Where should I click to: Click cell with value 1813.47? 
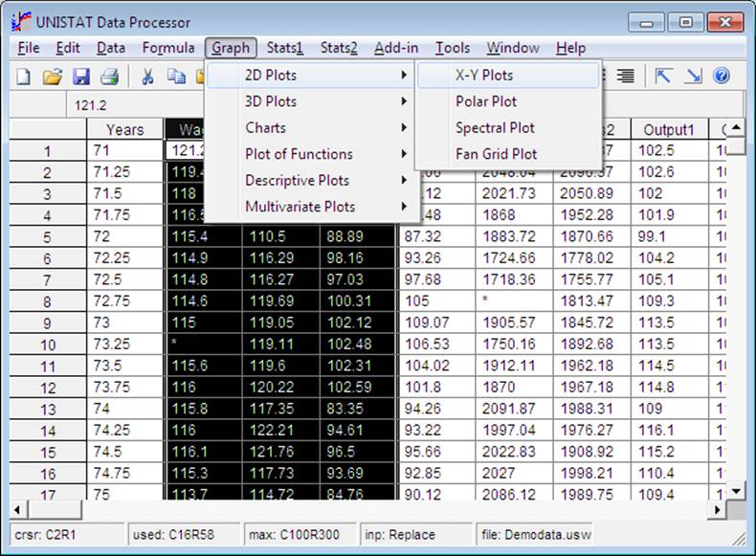591,301
